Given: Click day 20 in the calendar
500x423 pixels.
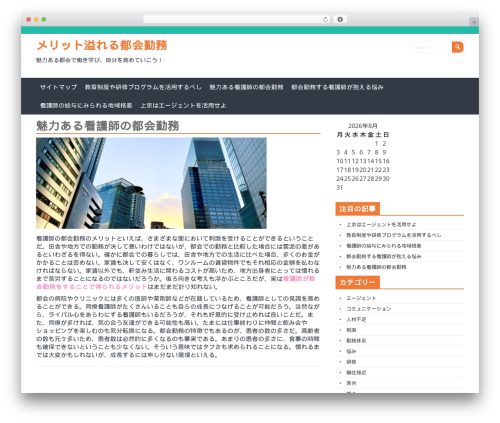Looking at the screenshot, I should 363,170.
